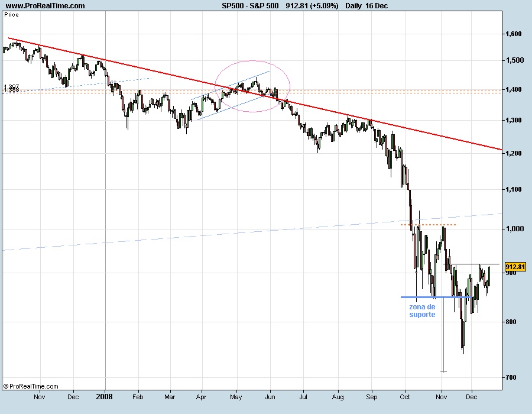Click the 1,400 price axis label
Screen dimensions: 532x414
pyautogui.click(x=513, y=89)
